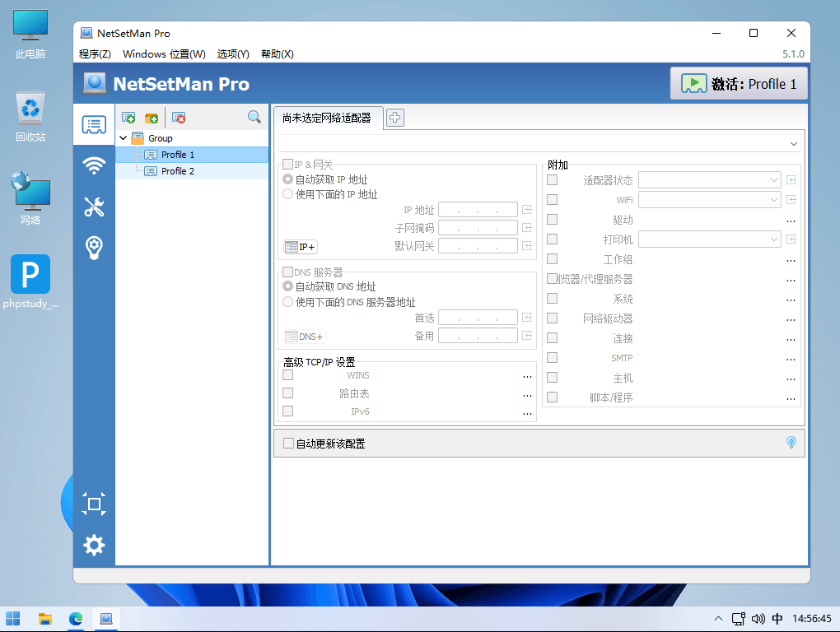Open volume control in system tray
This screenshot has width=840, height=632.
click(758, 619)
